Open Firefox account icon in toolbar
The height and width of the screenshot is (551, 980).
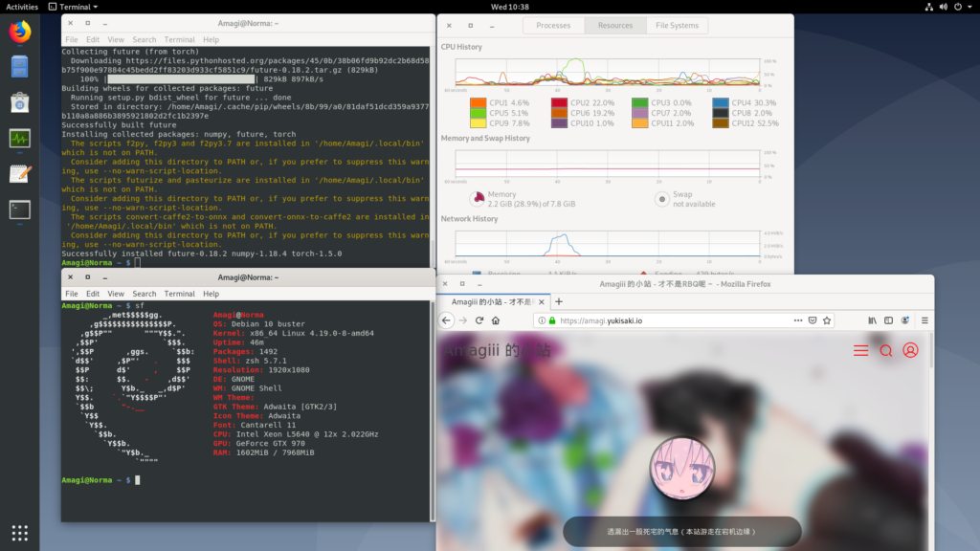905,320
